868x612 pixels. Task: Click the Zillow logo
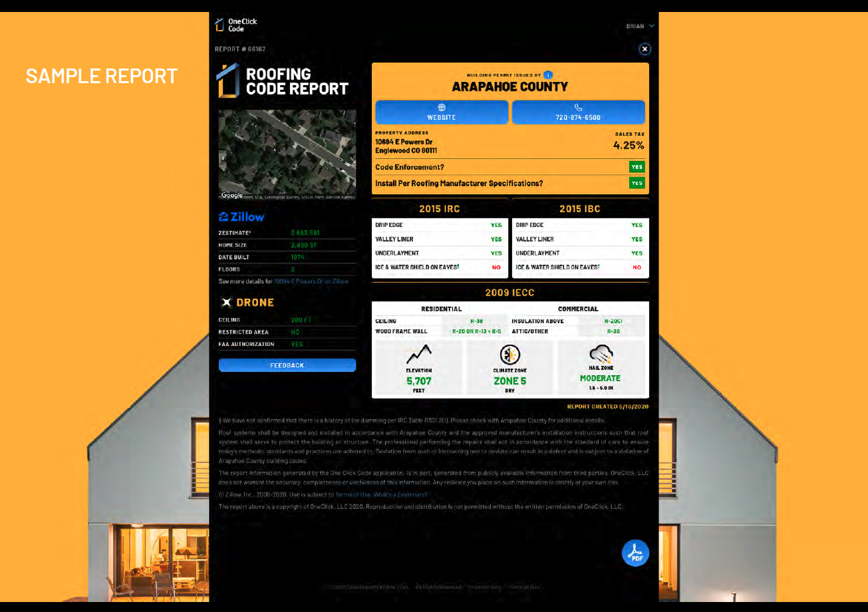point(241,217)
